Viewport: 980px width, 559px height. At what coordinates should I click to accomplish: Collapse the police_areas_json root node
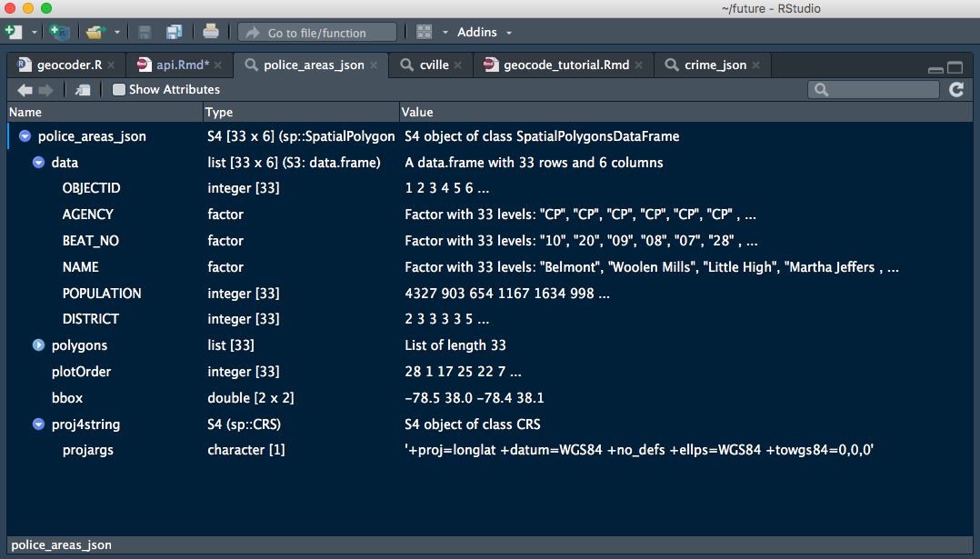click(x=25, y=136)
